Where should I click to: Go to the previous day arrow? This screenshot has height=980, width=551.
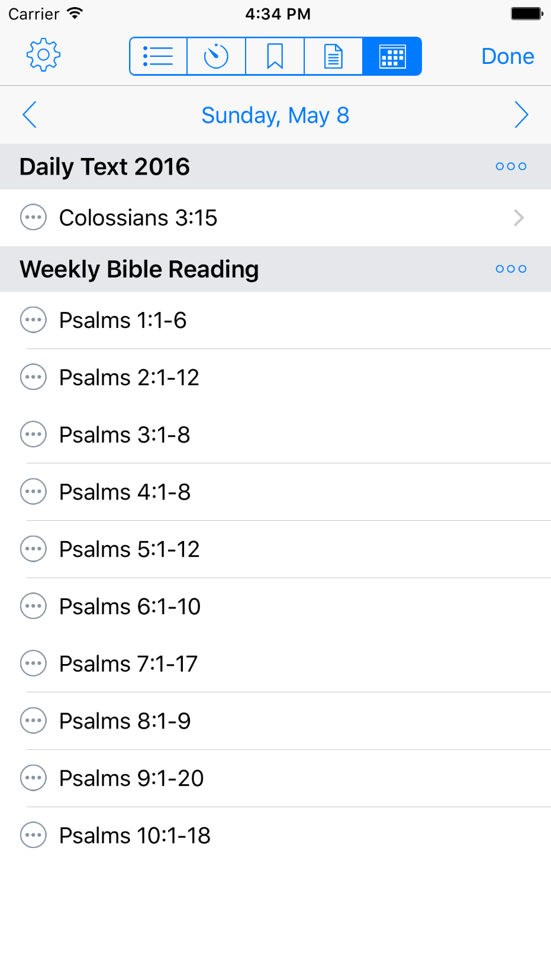tap(30, 115)
